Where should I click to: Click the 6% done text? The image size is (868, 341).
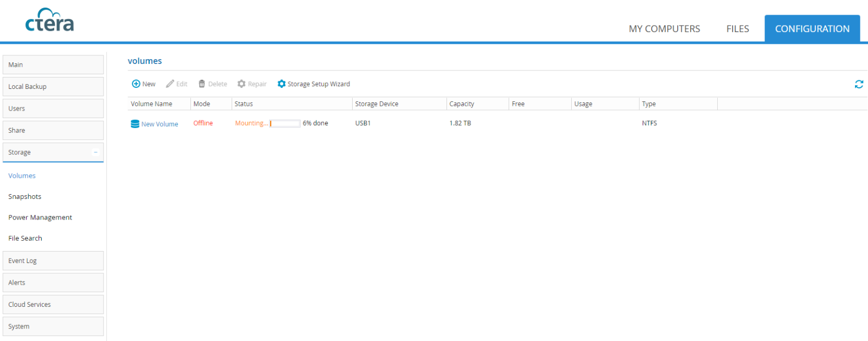coord(315,123)
